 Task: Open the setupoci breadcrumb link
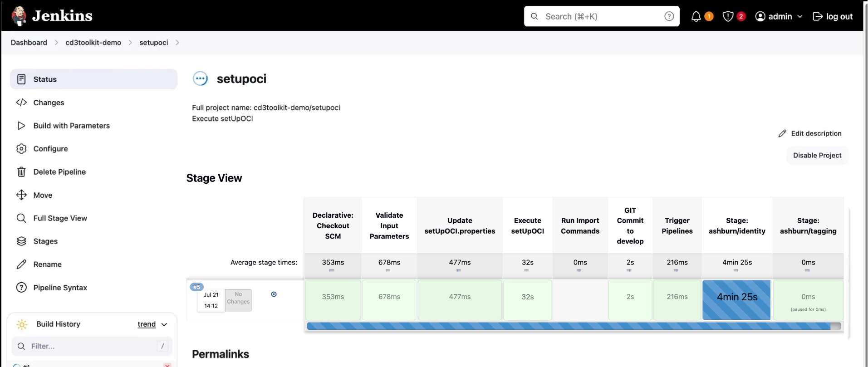click(x=153, y=43)
